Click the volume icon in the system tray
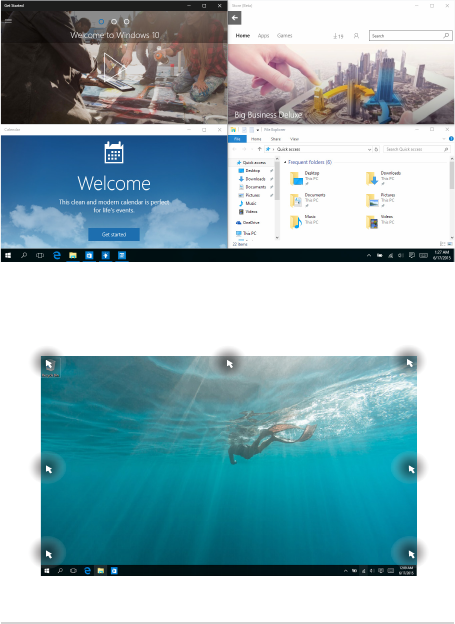455x624 pixels. [401, 255]
